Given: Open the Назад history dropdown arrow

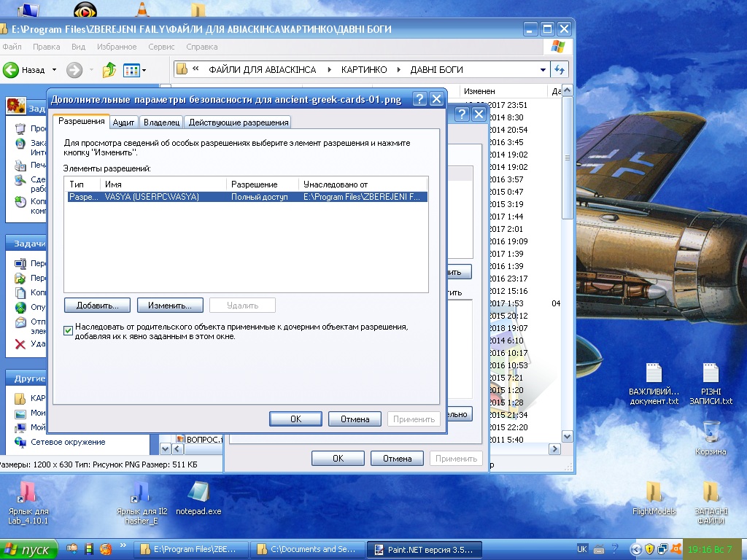Looking at the screenshot, I should pos(54,70).
